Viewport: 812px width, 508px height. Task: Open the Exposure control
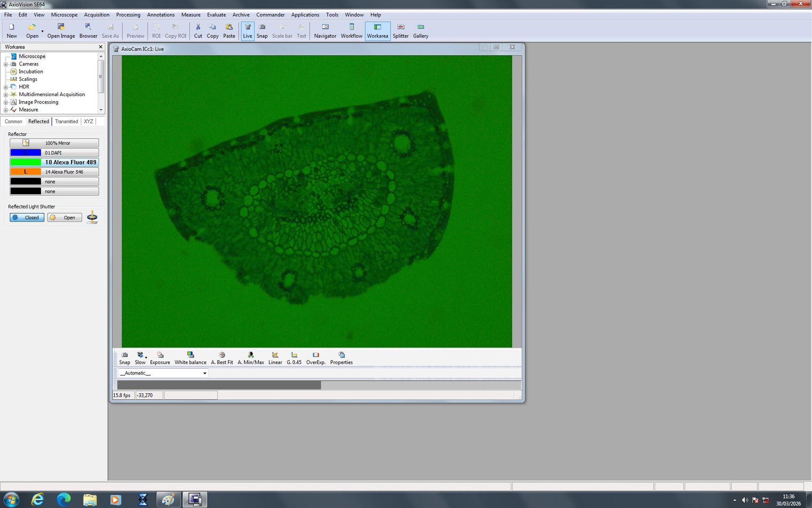tap(160, 357)
